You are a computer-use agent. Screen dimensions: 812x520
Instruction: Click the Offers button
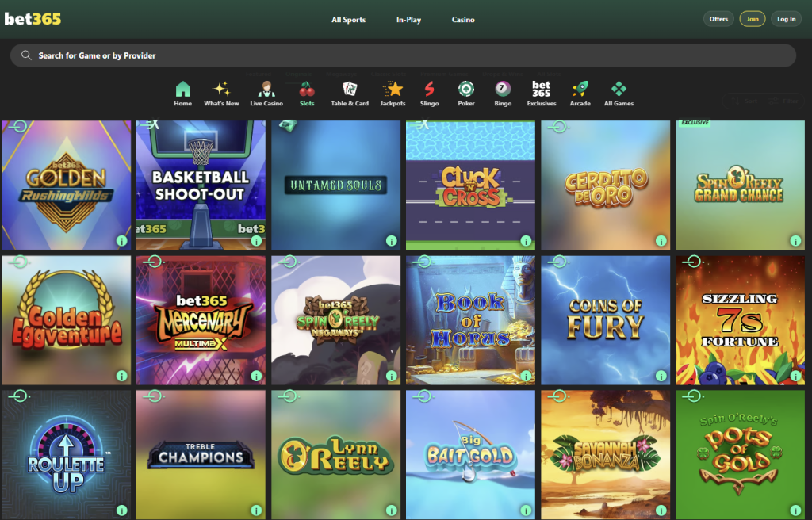pyautogui.click(x=718, y=19)
